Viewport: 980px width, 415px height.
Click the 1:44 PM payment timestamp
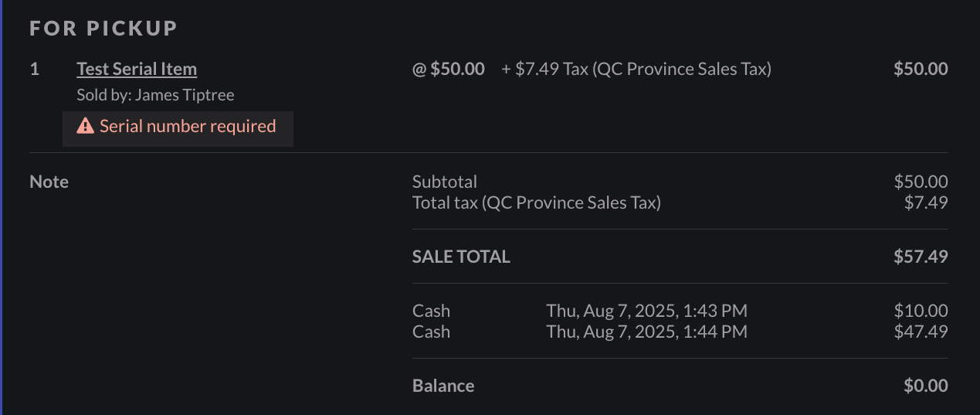[646, 332]
